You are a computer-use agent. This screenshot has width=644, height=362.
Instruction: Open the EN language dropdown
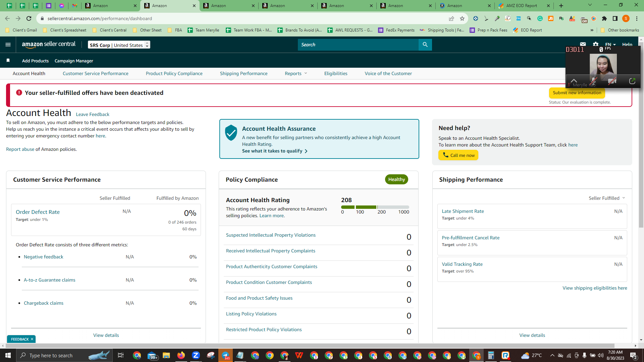click(x=610, y=44)
